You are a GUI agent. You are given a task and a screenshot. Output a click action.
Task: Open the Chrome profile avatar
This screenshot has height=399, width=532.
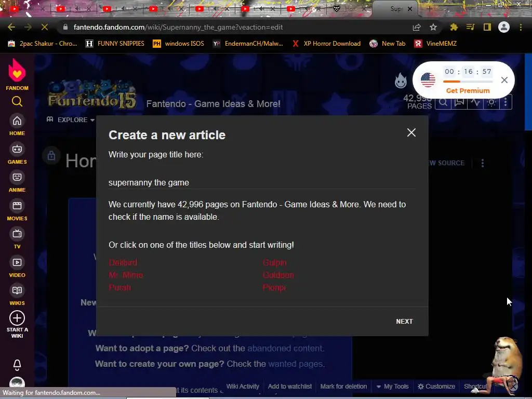tap(504, 27)
